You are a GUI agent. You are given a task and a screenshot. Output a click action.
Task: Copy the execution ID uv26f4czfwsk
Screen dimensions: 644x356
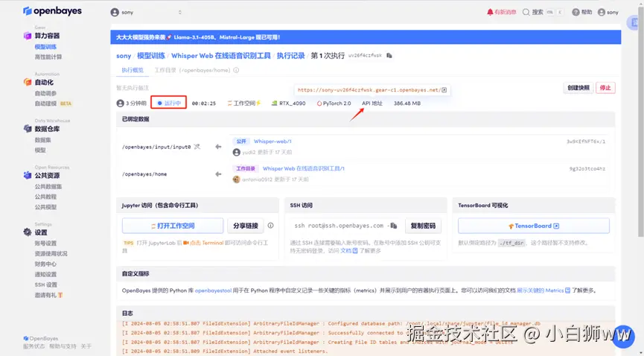389,56
